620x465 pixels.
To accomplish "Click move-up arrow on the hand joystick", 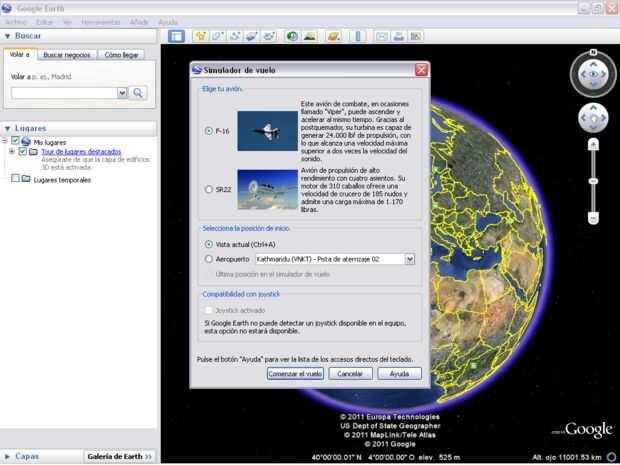I will [593, 107].
